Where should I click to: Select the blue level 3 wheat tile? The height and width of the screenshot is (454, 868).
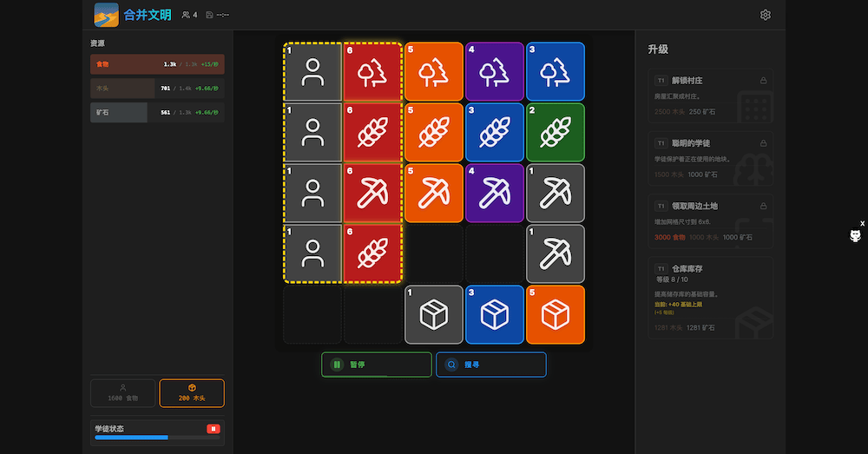coord(494,132)
